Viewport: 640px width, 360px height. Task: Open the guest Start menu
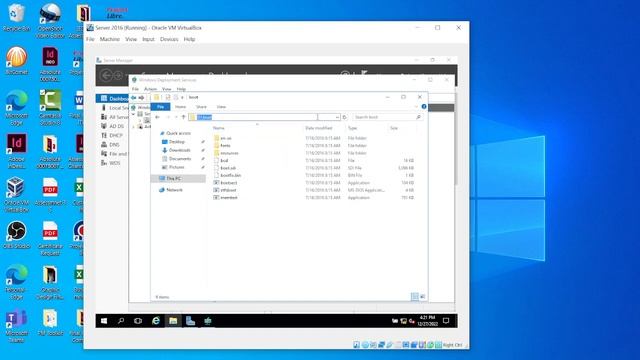pyautogui.click(x=104, y=321)
